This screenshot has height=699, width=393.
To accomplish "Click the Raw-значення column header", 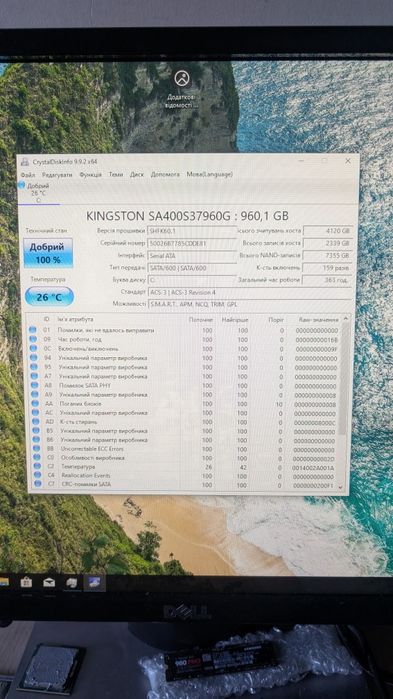I will (x=319, y=320).
